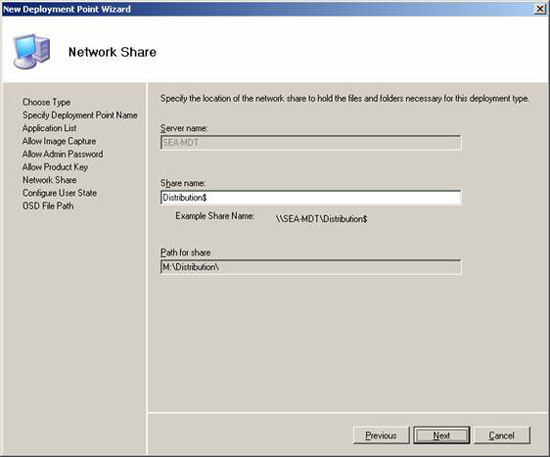The width and height of the screenshot is (550, 457).
Task: Go back with the Previous button
Action: (381, 435)
